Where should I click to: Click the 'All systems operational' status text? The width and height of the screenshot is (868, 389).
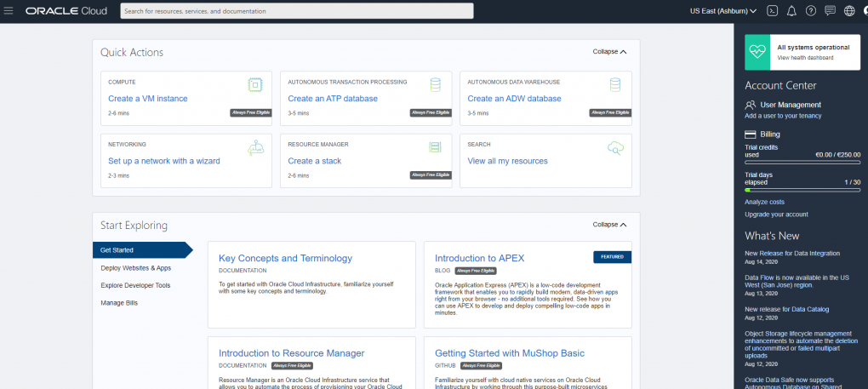pyautogui.click(x=814, y=48)
